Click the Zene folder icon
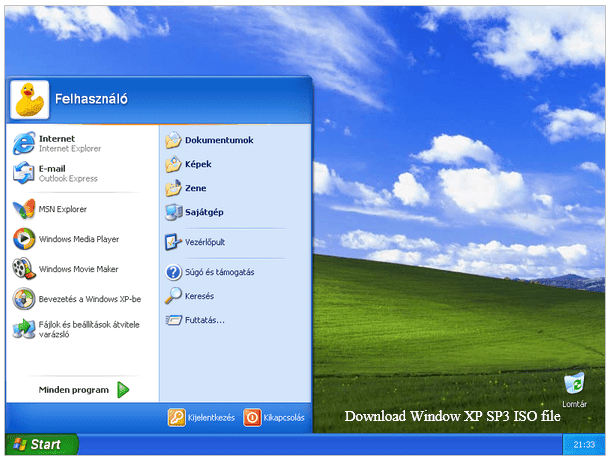The height and width of the screenshot is (464, 611). (173, 188)
